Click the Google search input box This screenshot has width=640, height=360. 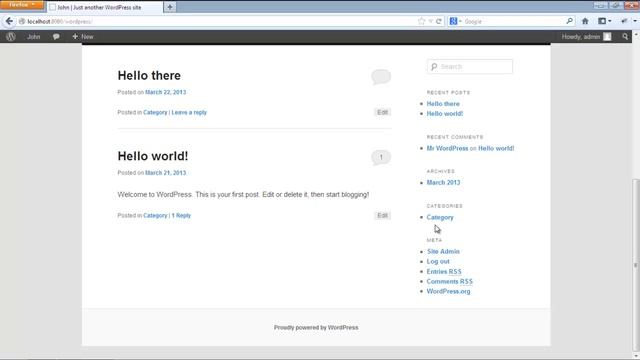coord(513,21)
